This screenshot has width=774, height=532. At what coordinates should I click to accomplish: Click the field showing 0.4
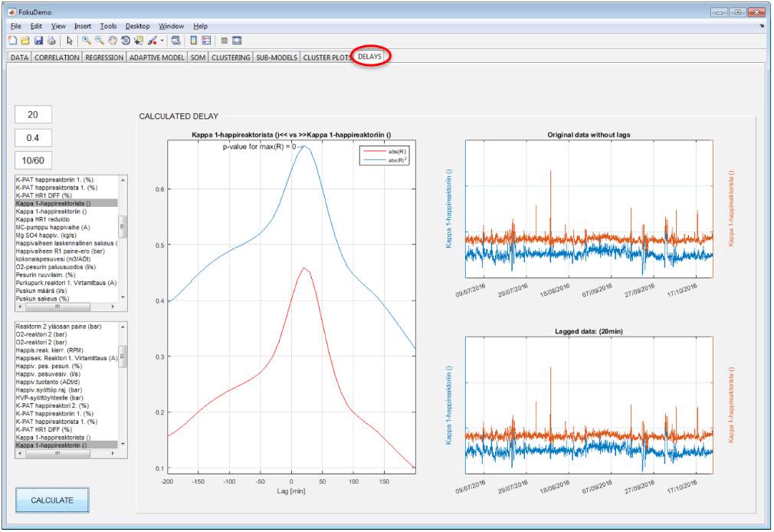tap(33, 138)
